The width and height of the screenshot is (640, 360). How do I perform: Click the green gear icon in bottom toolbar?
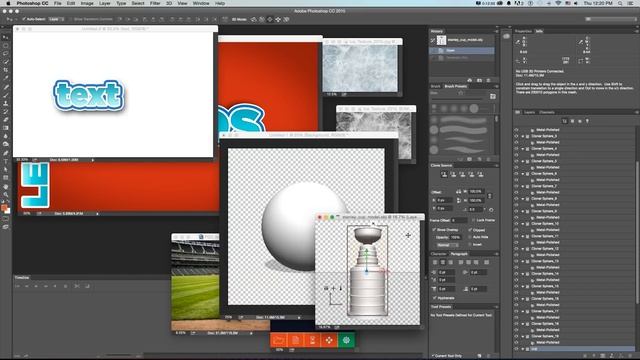[x=346, y=340]
